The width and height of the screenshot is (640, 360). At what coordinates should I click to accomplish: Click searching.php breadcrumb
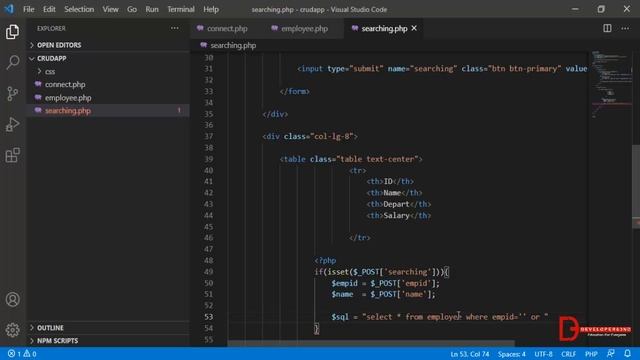click(233, 45)
